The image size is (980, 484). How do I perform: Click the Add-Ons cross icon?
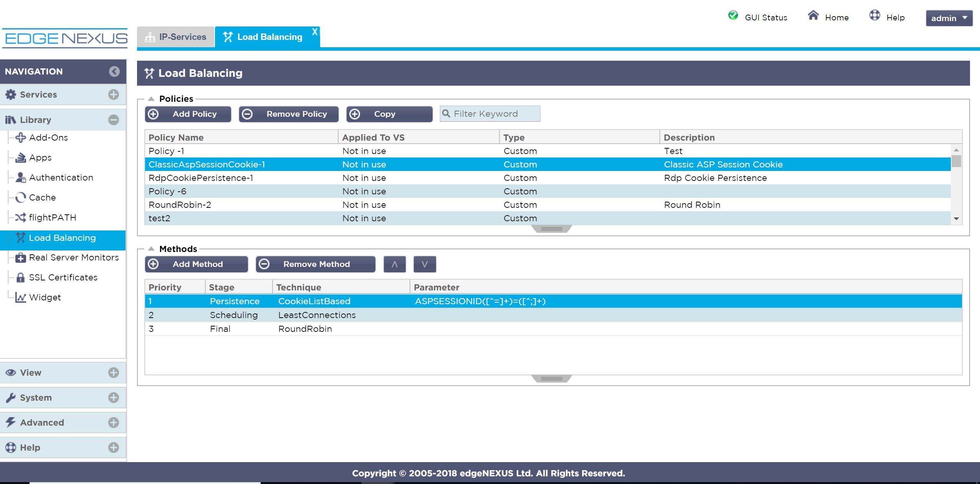(x=20, y=138)
